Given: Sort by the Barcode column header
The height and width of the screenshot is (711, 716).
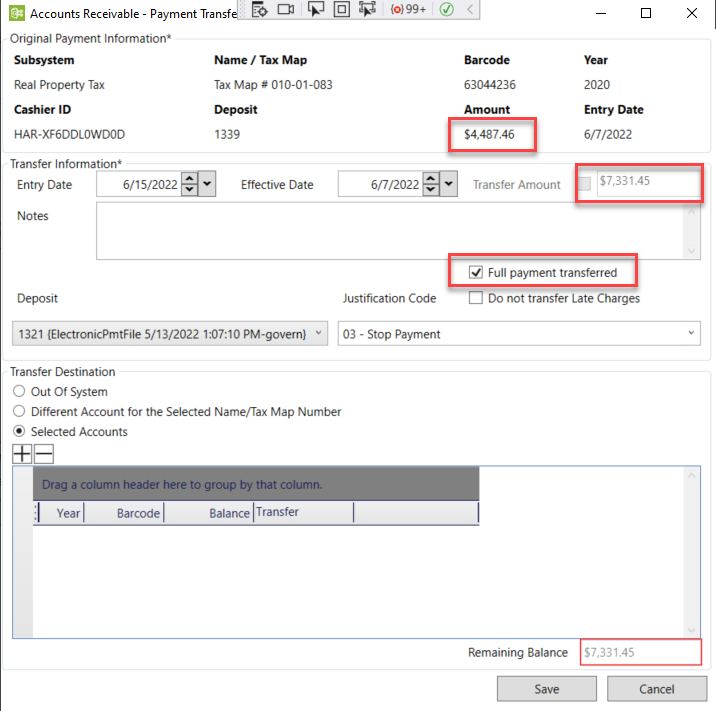Looking at the screenshot, I should coord(138,513).
